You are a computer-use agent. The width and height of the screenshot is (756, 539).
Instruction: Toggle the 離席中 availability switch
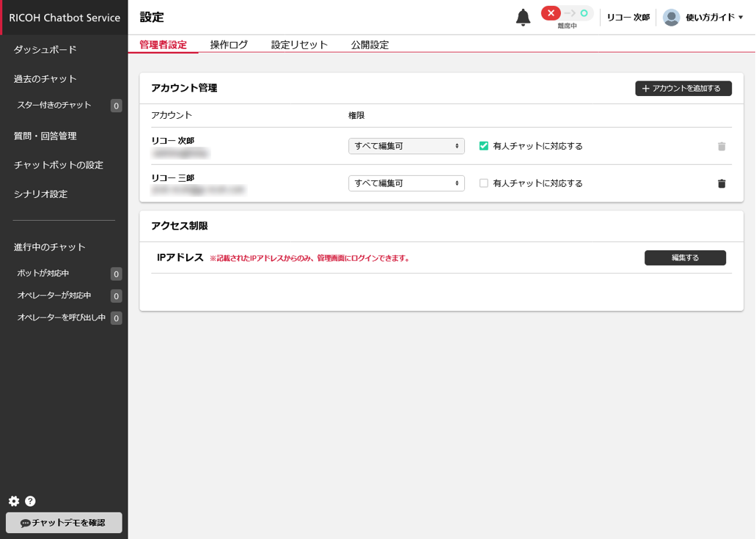[567, 14]
